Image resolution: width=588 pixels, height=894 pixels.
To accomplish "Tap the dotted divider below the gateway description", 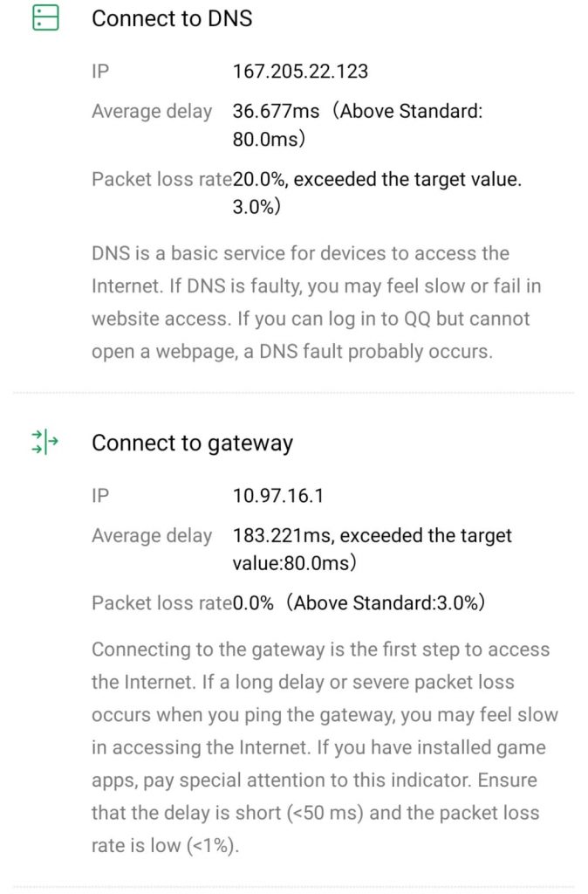I will [294, 889].
